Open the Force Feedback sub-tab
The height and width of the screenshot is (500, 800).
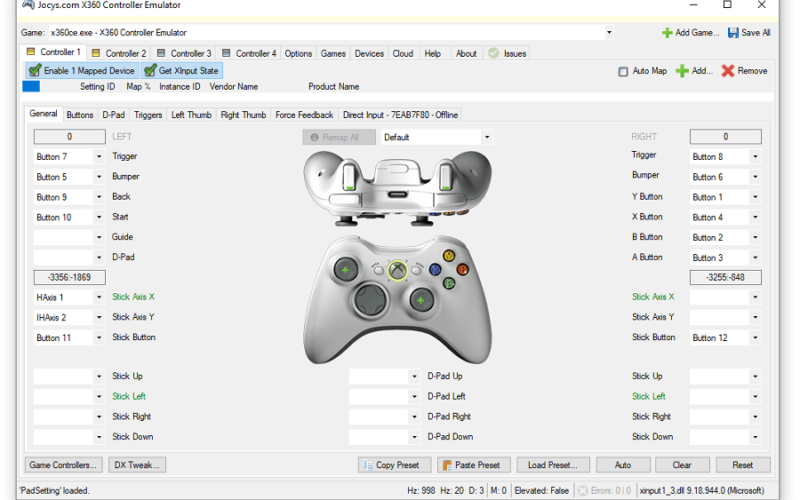click(x=304, y=115)
